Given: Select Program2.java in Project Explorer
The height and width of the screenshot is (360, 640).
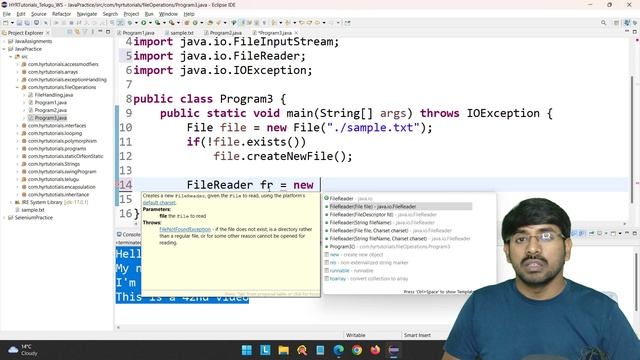Looking at the screenshot, I should coord(50,110).
